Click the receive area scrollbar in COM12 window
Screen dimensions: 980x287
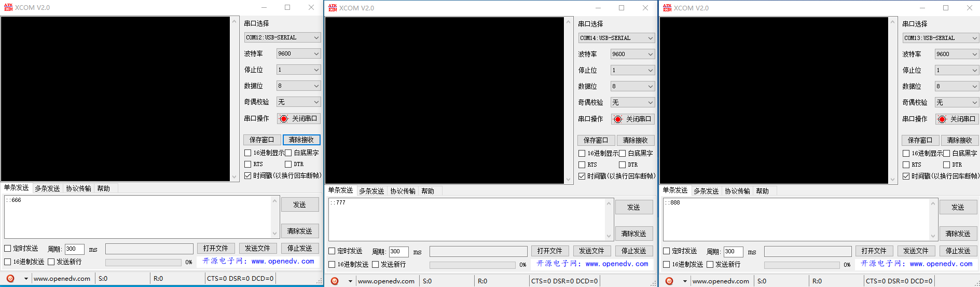tap(233, 99)
